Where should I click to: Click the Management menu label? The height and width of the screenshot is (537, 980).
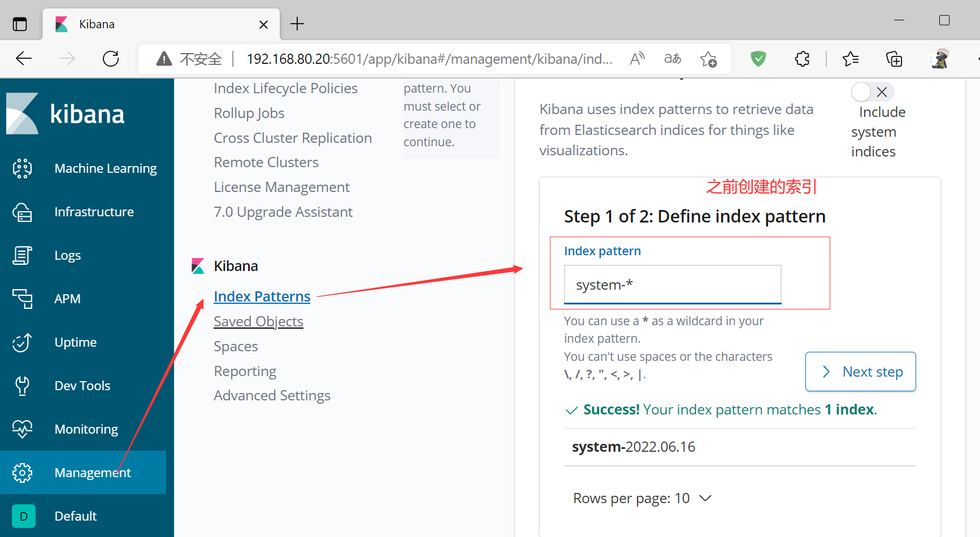[93, 473]
